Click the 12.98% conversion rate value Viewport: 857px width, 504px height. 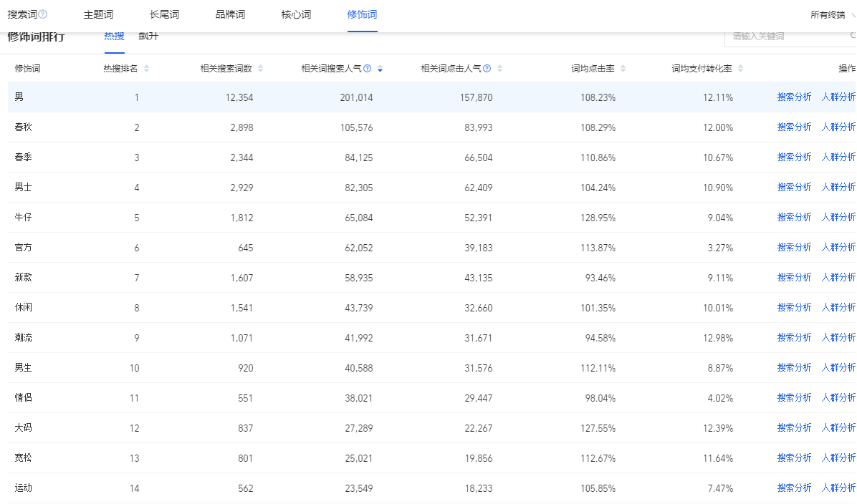tap(717, 338)
